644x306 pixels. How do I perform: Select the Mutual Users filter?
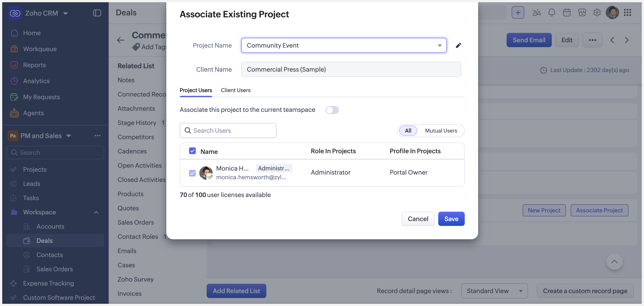point(441,131)
